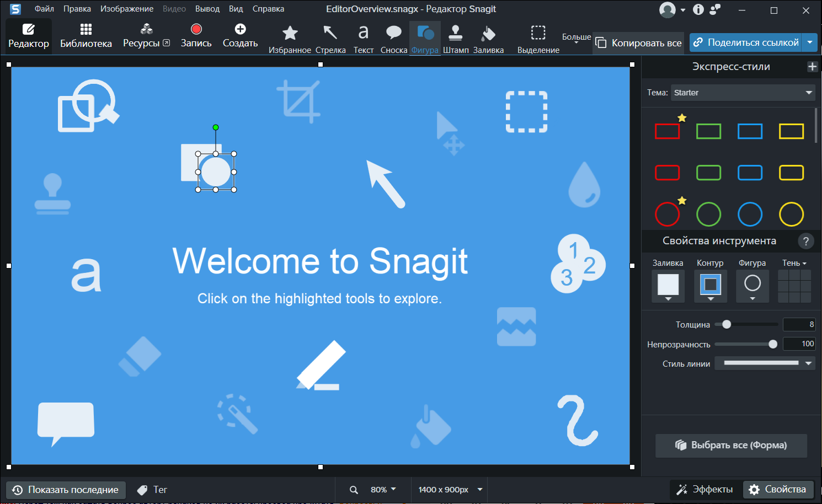822x504 pixels.
Task: Open the Фигура shape type dropdown
Action: 752,286
